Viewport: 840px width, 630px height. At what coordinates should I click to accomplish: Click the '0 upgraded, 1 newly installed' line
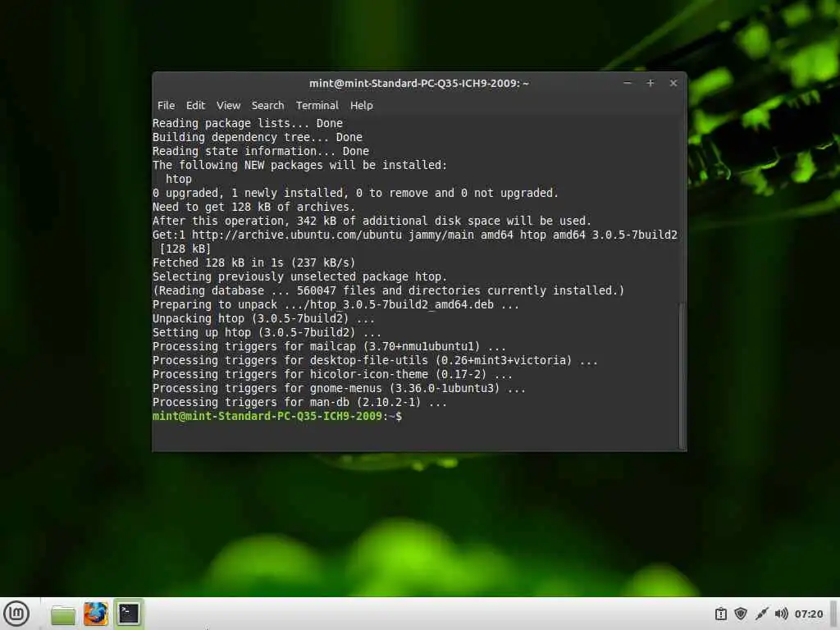355,193
